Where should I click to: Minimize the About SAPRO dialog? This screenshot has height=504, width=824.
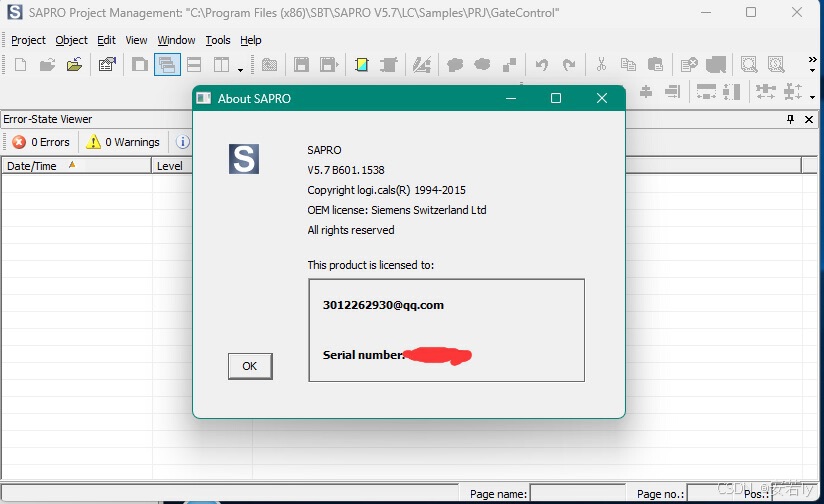tap(511, 98)
